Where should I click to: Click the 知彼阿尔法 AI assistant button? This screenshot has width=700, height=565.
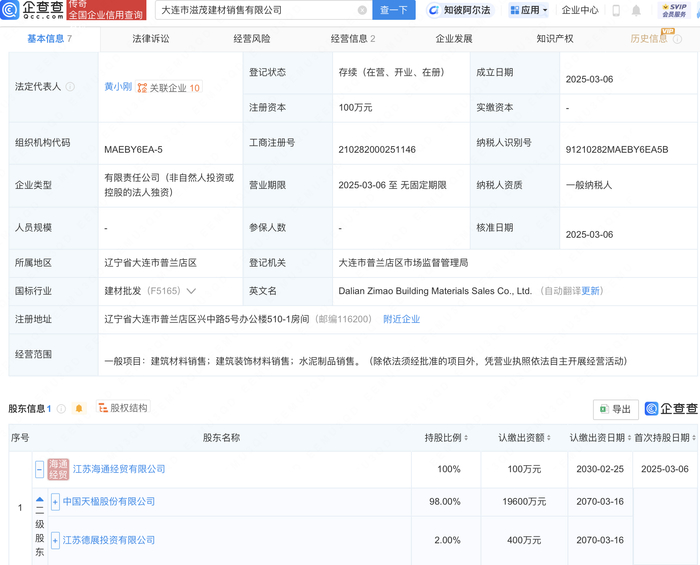pyautogui.click(x=460, y=10)
